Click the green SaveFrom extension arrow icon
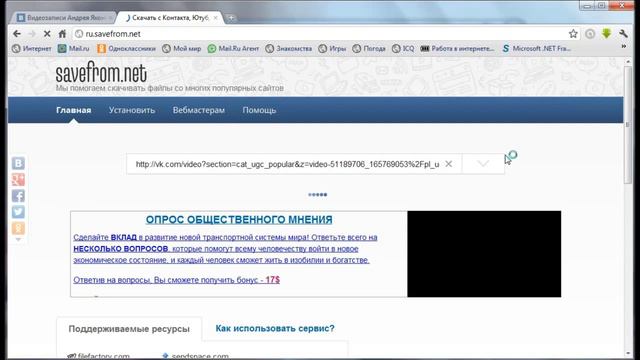 [x=607, y=34]
